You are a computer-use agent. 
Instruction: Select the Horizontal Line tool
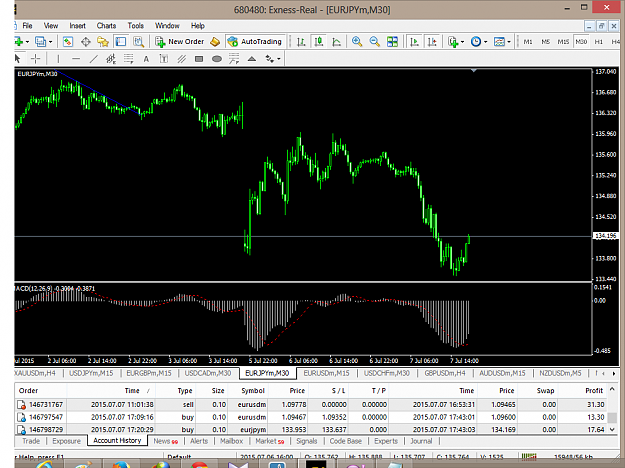click(76, 59)
